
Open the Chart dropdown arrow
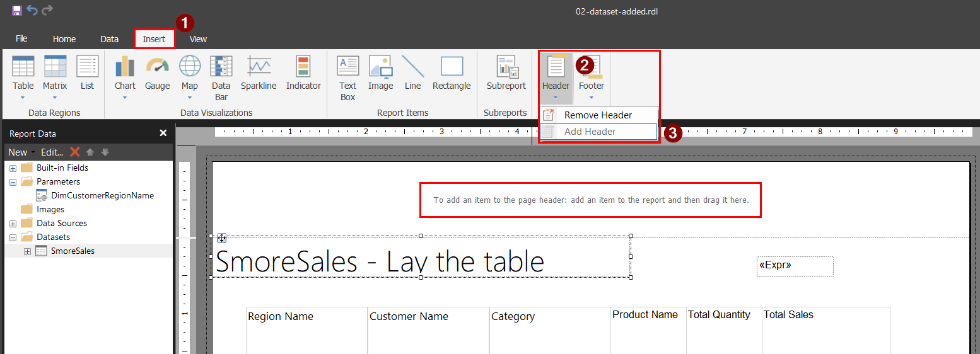(x=125, y=98)
